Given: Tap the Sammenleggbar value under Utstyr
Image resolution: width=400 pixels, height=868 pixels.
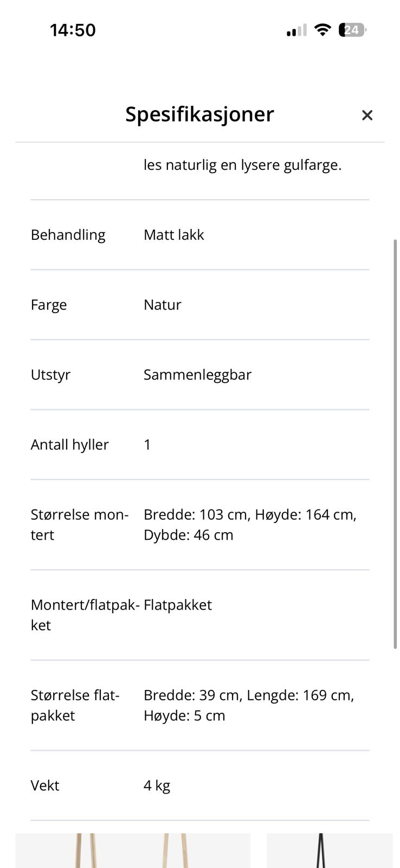Looking at the screenshot, I should [197, 375].
